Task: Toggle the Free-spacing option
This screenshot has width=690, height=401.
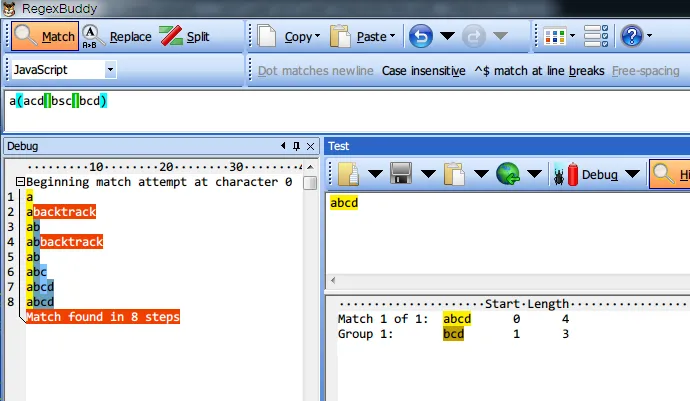Action: [646, 71]
